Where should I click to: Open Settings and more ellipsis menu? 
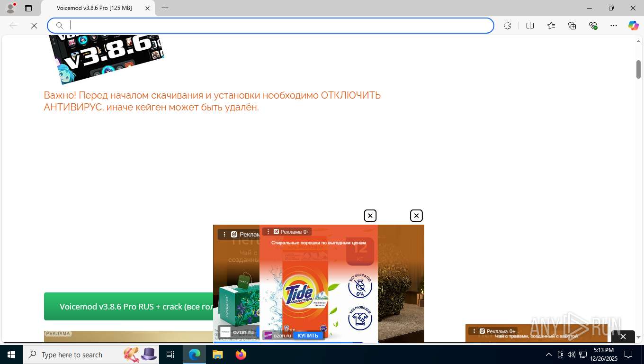click(x=614, y=26)
